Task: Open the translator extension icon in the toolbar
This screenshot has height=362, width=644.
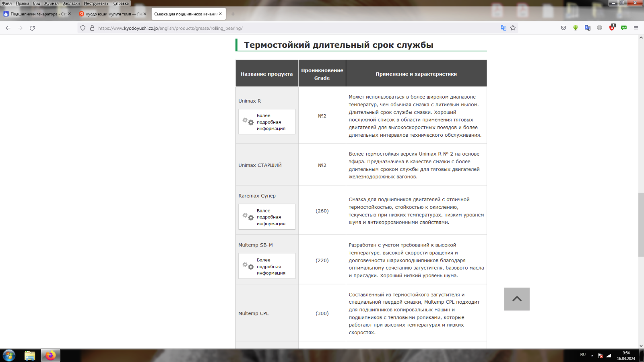Action: pos(588,28)
